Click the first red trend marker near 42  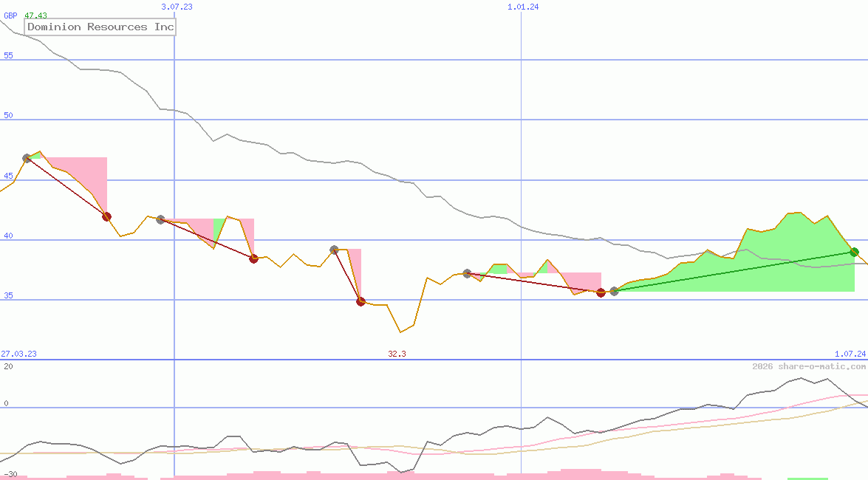pyautogui.click(x=105, y=216)
